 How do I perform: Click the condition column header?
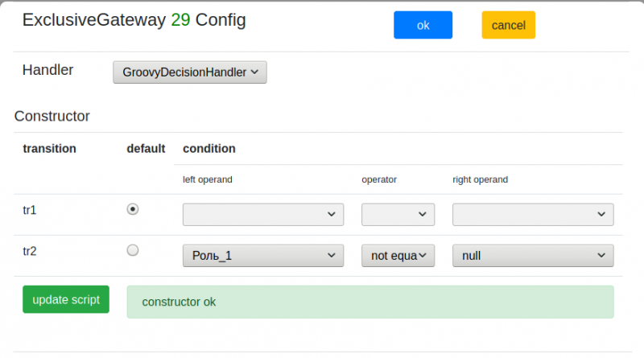(209, 149)
